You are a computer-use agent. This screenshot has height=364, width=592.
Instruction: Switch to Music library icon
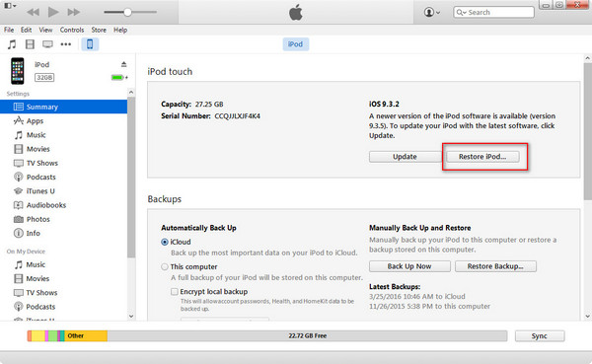(12, 44)
